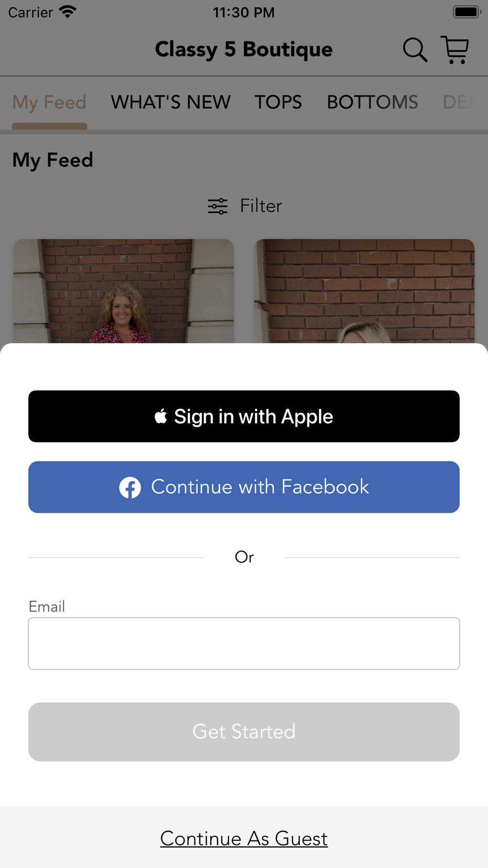Tap the Apple logo on sign-in button

pyautogui.click(x=161, y=416)
